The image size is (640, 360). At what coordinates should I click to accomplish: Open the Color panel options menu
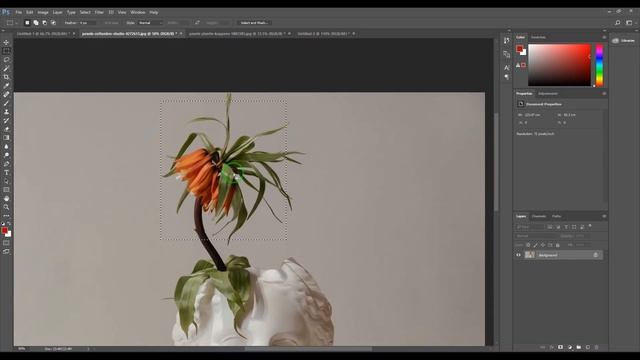[604, 37]
